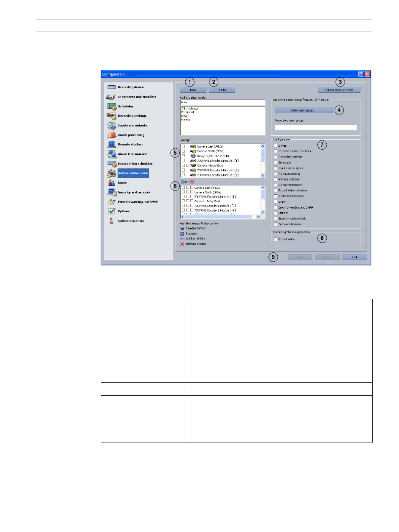Click the upper list scroll down arrow
399x532 pixels.
tap(263, 176)
